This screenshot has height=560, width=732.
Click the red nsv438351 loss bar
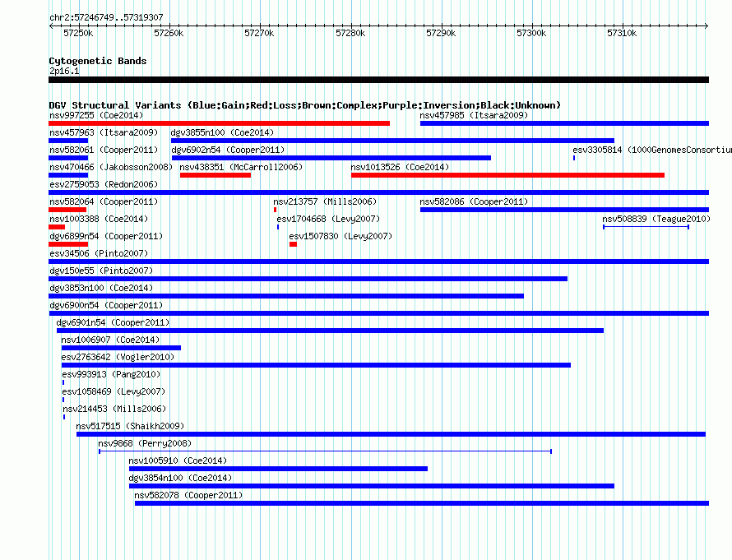point(215,175)
